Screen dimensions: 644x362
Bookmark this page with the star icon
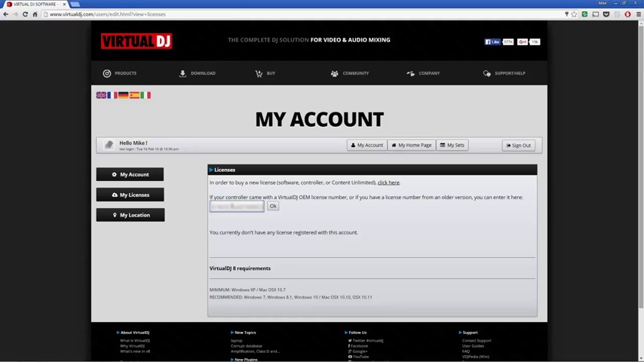[574, 14]
